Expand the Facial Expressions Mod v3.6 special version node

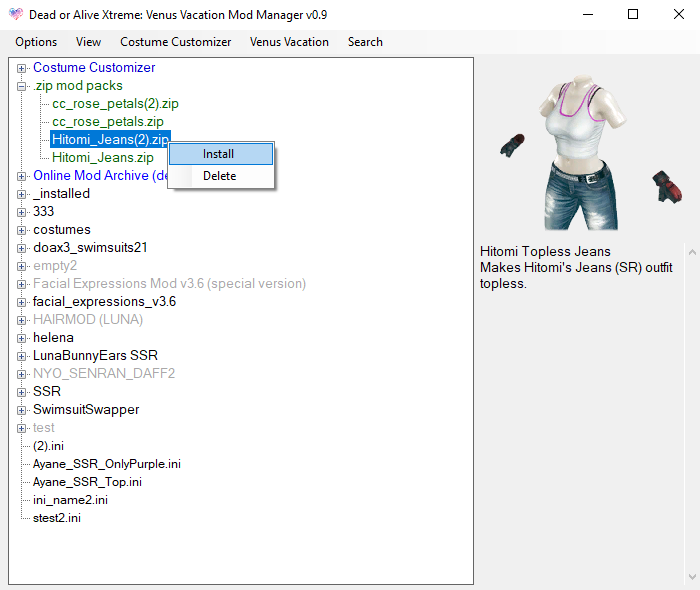21,284
